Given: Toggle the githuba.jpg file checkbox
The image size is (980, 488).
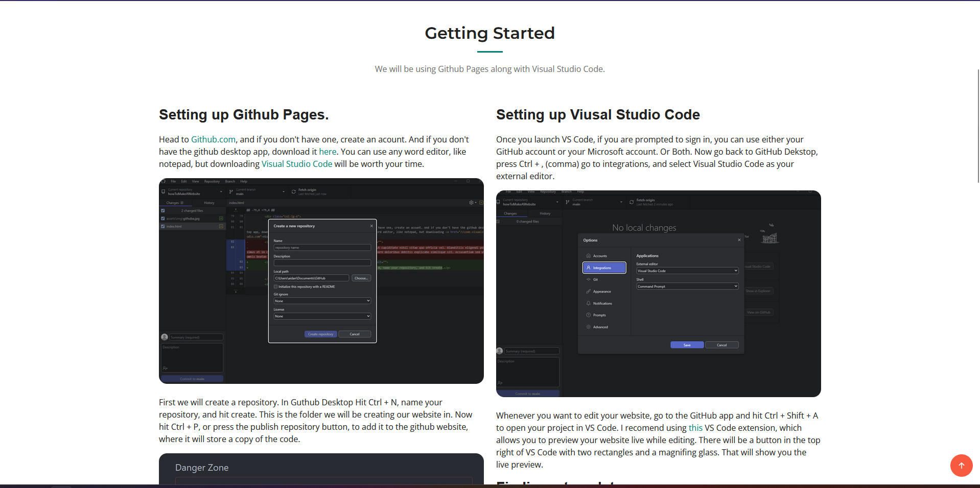Looking at the screenshot, I should pyautogui.click(x=163, y=218).
